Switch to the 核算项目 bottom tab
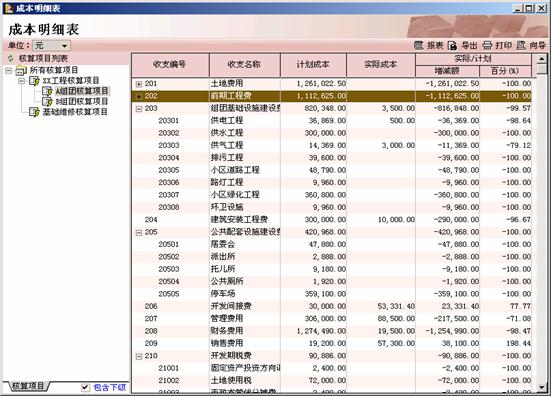Screen dimensions: 551x396 click(x=27, y=386)
